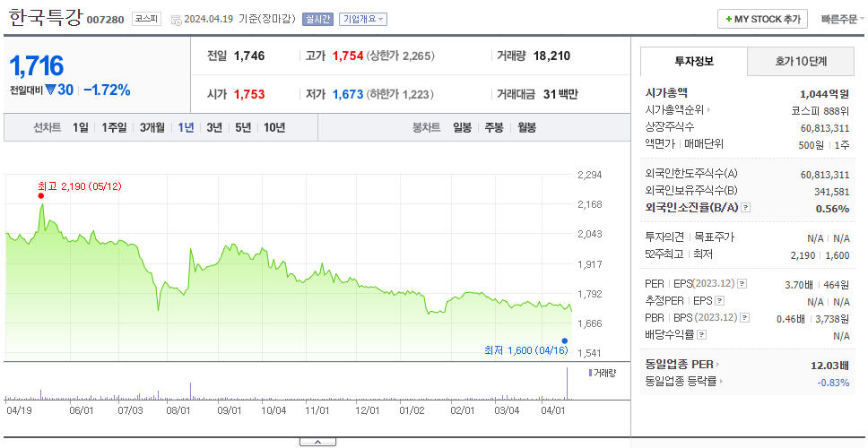Open help icon next to 배당수익률
The image size is (868, 448).
tap(701, 334)
